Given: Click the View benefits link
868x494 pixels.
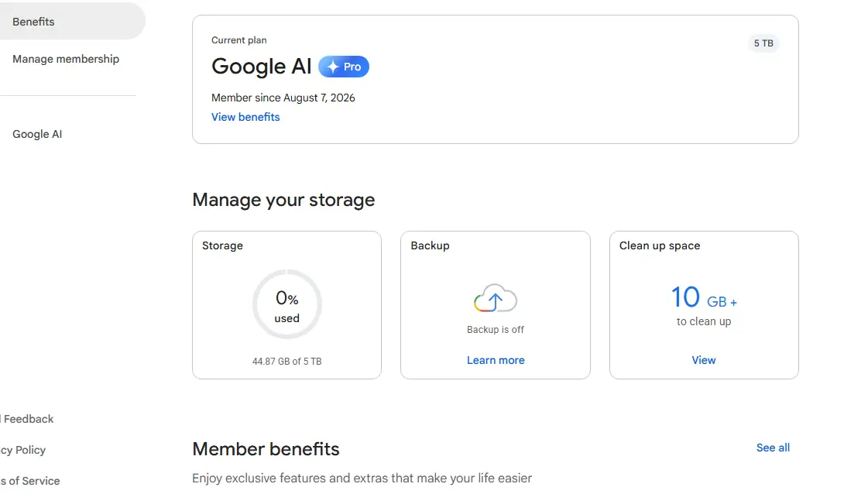Looking at the screenshot, I should pos(245,117).
